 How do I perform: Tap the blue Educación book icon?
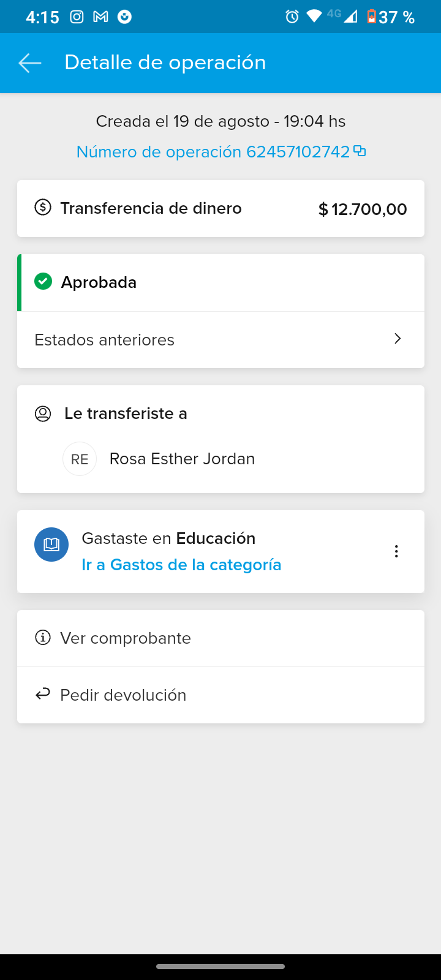(51, 545)
